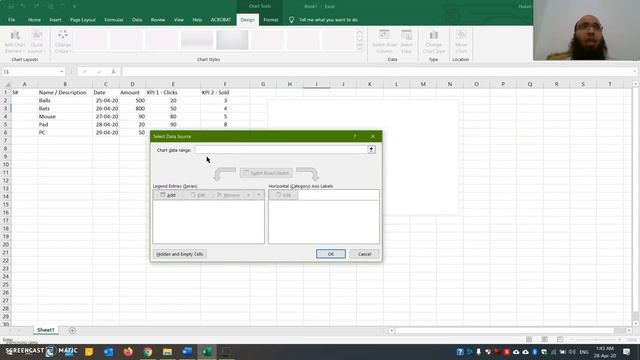Viewport: 640px width, 360px height.
Task: Confirm dialog with OK button
Action: click(331, 254)
